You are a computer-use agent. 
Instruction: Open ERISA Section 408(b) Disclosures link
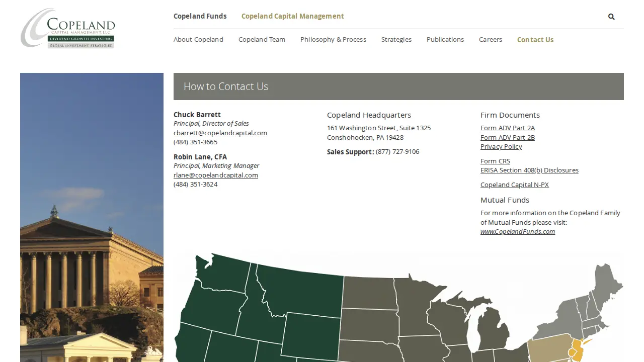pos(529,170)
